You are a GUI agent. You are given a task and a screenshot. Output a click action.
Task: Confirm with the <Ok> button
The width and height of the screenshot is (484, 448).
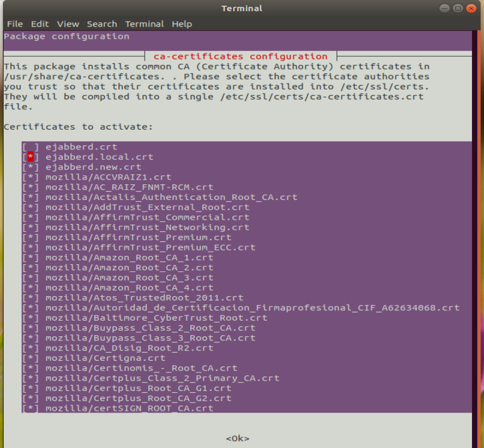(238, 438)
